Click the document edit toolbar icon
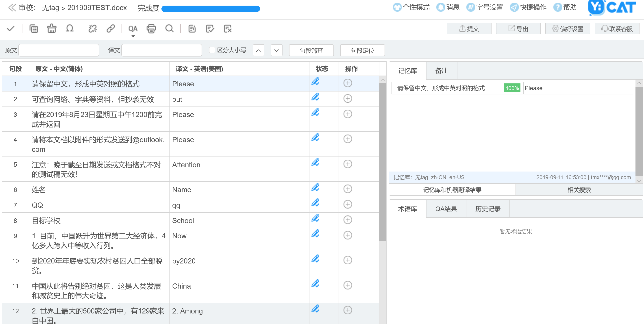The image size is (644, 324). coord(192,28)
